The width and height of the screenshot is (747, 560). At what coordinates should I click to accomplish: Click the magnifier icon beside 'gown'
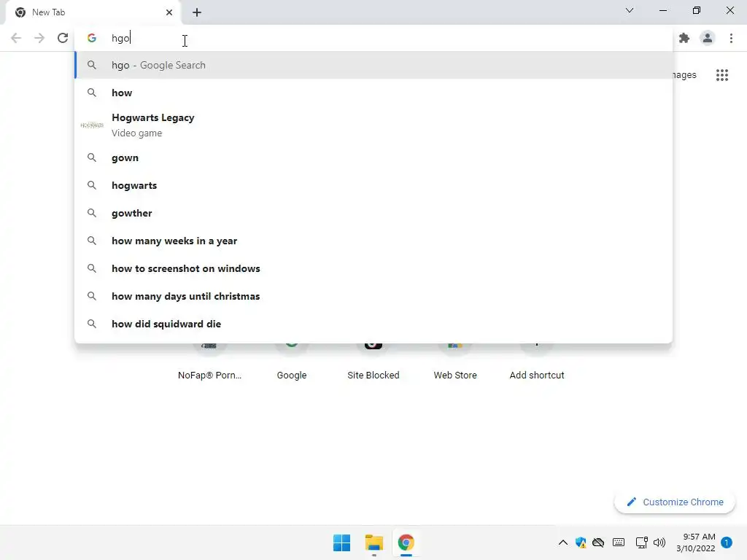pos(92,157)
